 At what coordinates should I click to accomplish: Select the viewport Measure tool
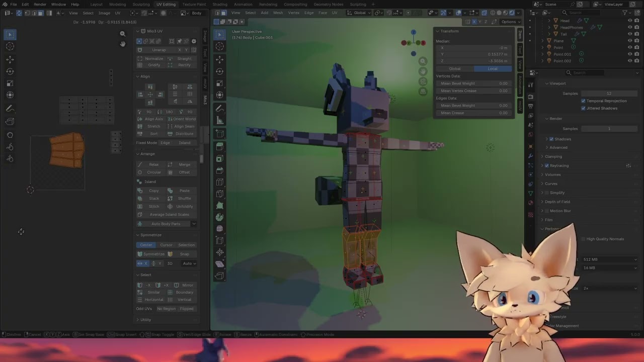(219, 120)
